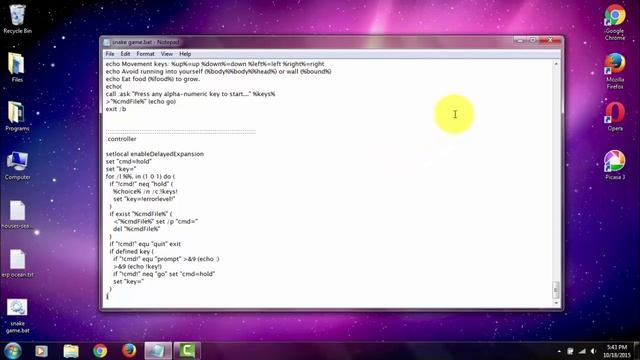
Task: Open Windows Media Player from taskbar
Action: point(41,351)
